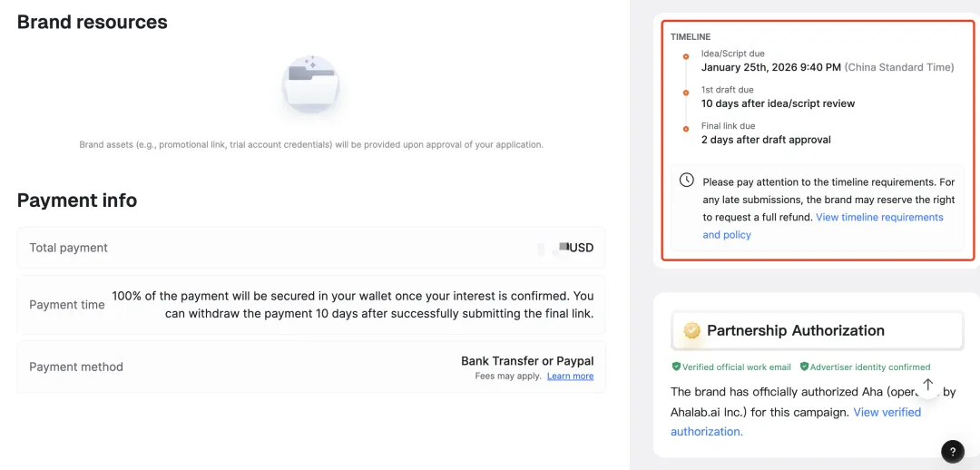Select the Idea/Script due timeline dot
980x470 pixels.
[x=686, y=56]
